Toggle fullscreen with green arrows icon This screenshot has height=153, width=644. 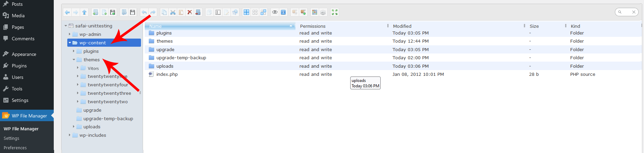pyautogui.click(x=335, y=13)
